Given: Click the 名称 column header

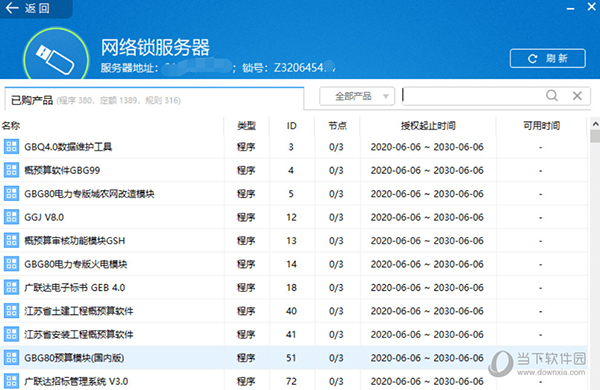Looking at the screenshot, I should pyautogui.click(x=11, y=126).
